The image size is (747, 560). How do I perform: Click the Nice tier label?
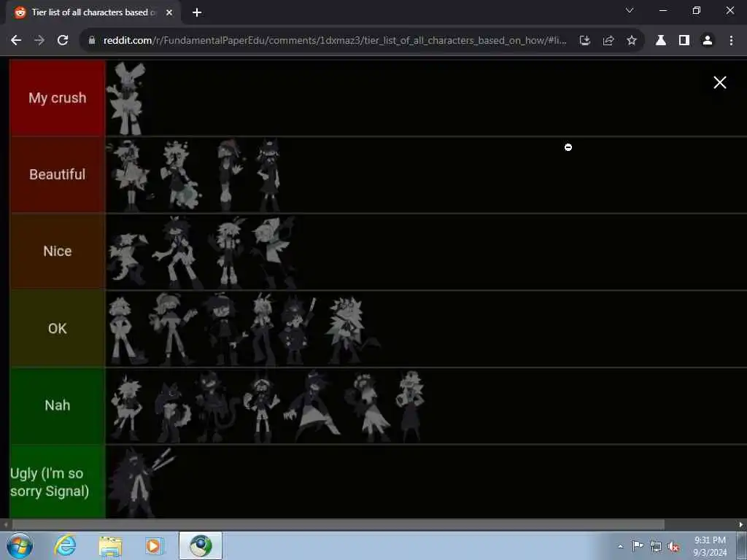click(57, 251)
